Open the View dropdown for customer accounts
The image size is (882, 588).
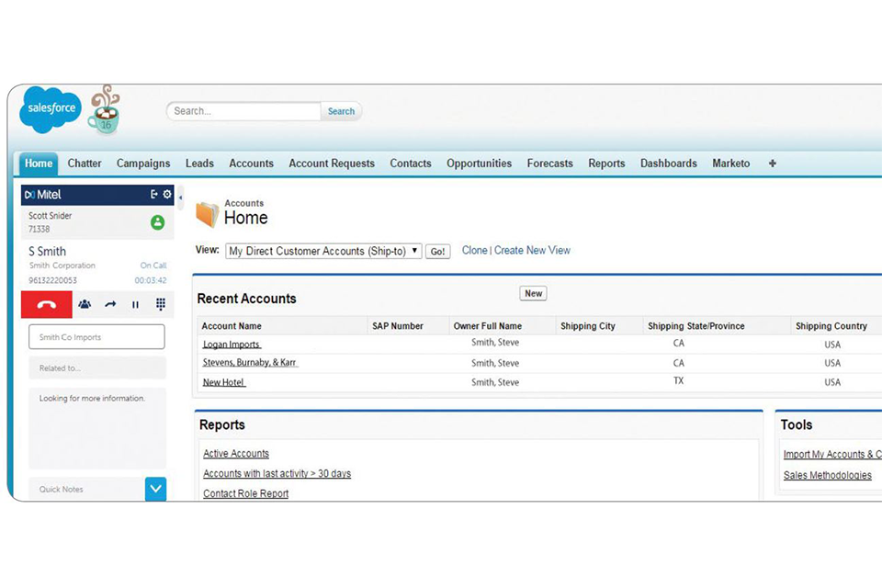click(323, 251)
